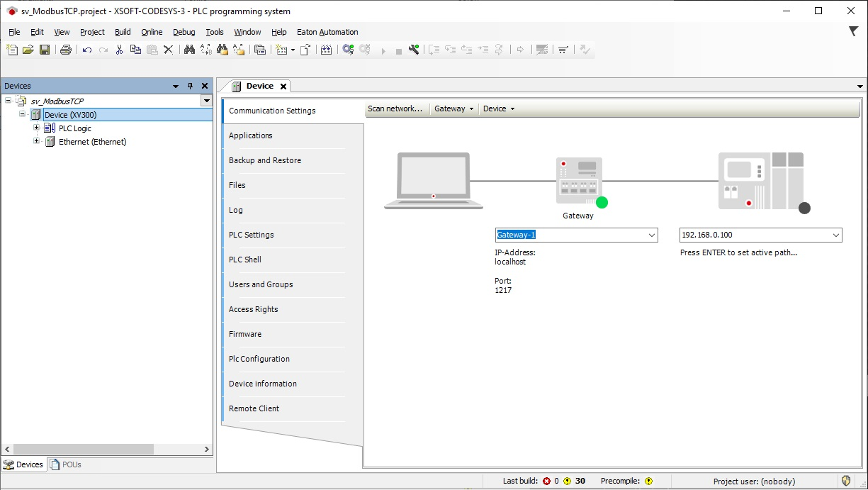Click the Gateway-1 name input field
The width and height of the screenshot is (868, 490).
click(x=570, y=235)
